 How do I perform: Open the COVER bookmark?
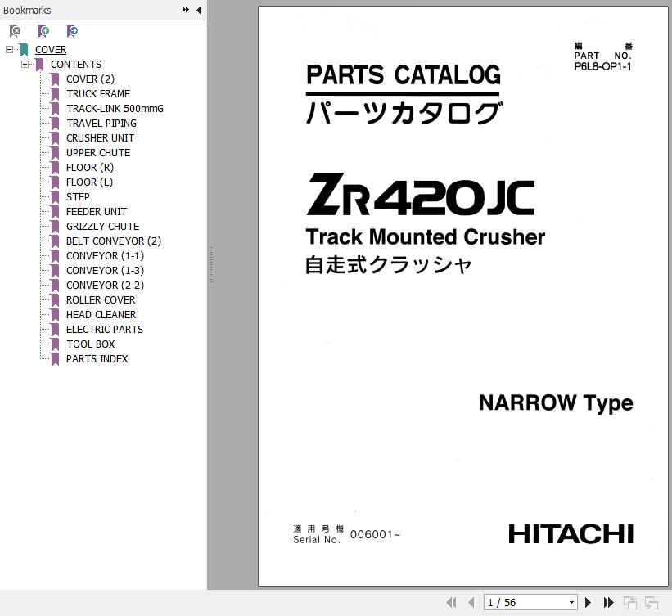coord(51,50)
